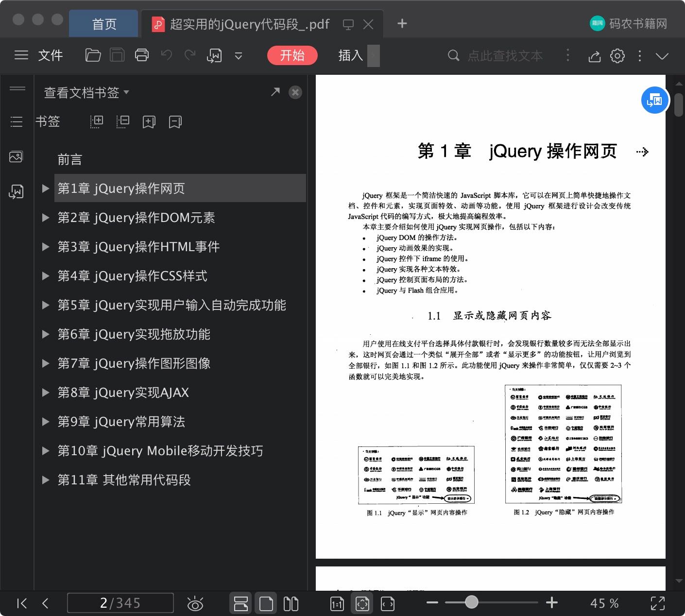
Task: Click the collapse all bookmarks icon
Action: [x=123, y=121]
